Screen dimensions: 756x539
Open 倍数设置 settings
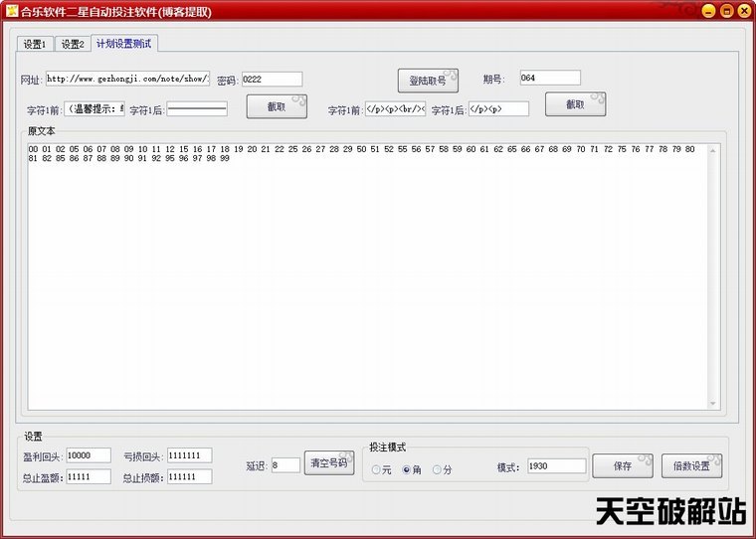click(x=691, y=465)
